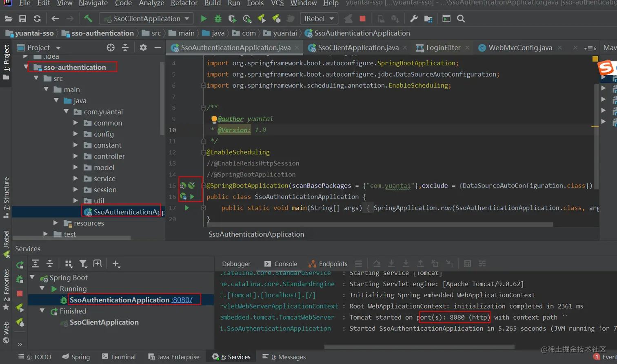Click the filter icon in Services toolbar
This screenshot has height=364, width=617.
click(x=83, y=264)
